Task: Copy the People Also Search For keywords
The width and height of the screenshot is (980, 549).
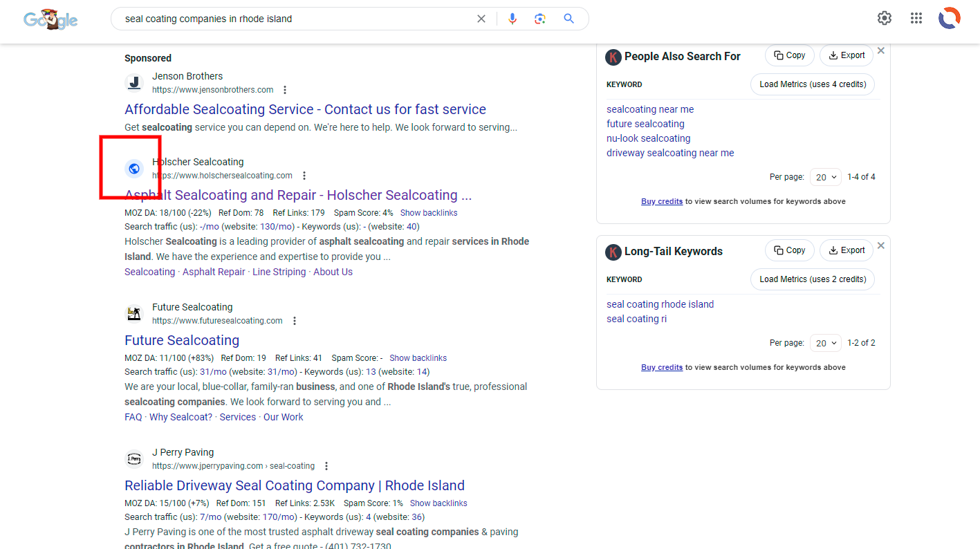Action: click(789, 55)
